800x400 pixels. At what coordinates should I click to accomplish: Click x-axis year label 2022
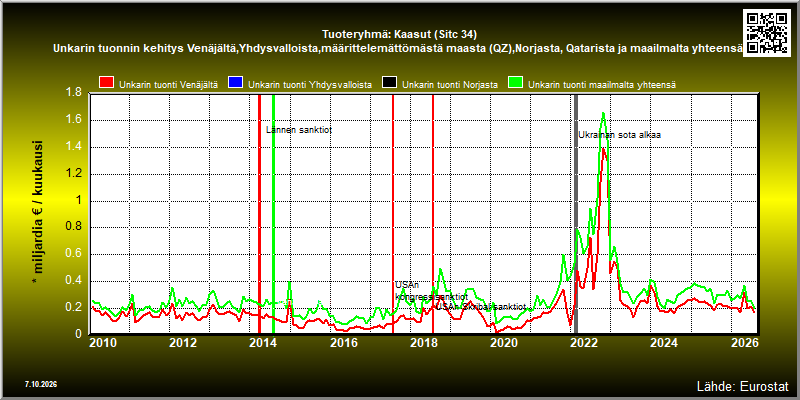click(584, 342)
